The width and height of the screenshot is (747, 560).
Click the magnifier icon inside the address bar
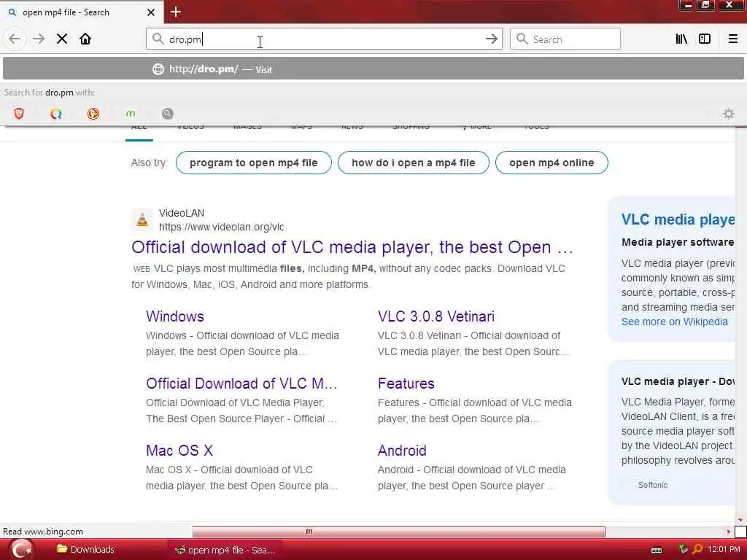158,39
